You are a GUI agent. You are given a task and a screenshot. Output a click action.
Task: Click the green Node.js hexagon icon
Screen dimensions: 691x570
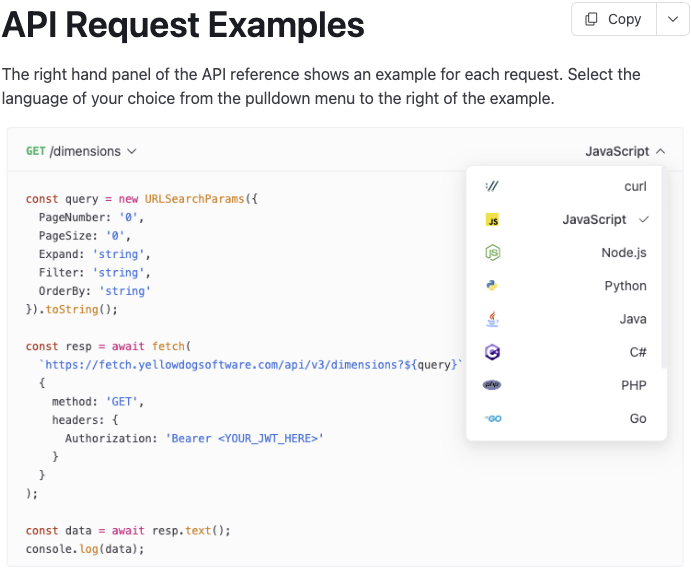pos(492,253)
